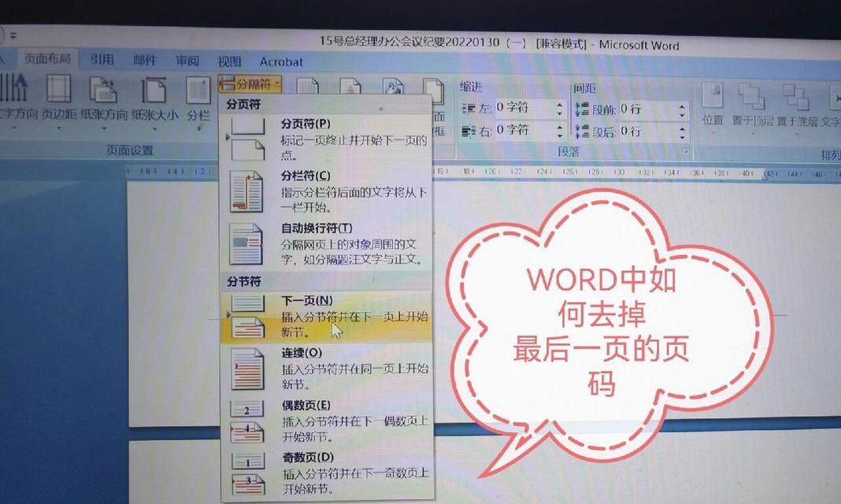841x504 pixels.
Task: Collapse the 分隔符 breaks dropdown
Action: pos(250,83)
